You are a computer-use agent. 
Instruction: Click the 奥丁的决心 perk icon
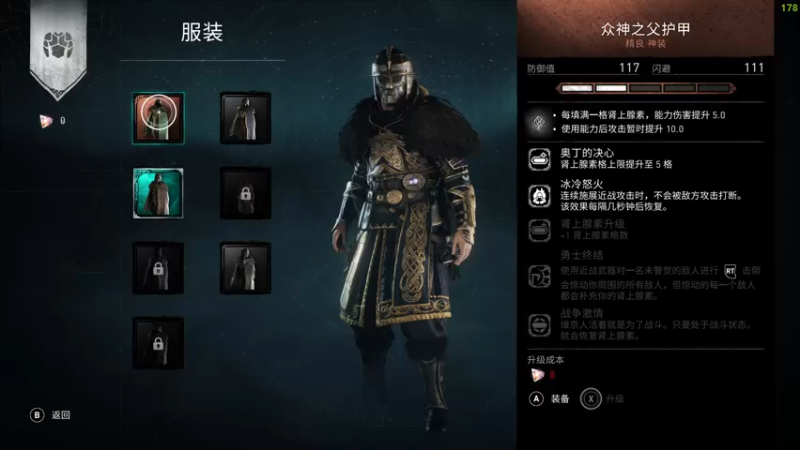539,159
